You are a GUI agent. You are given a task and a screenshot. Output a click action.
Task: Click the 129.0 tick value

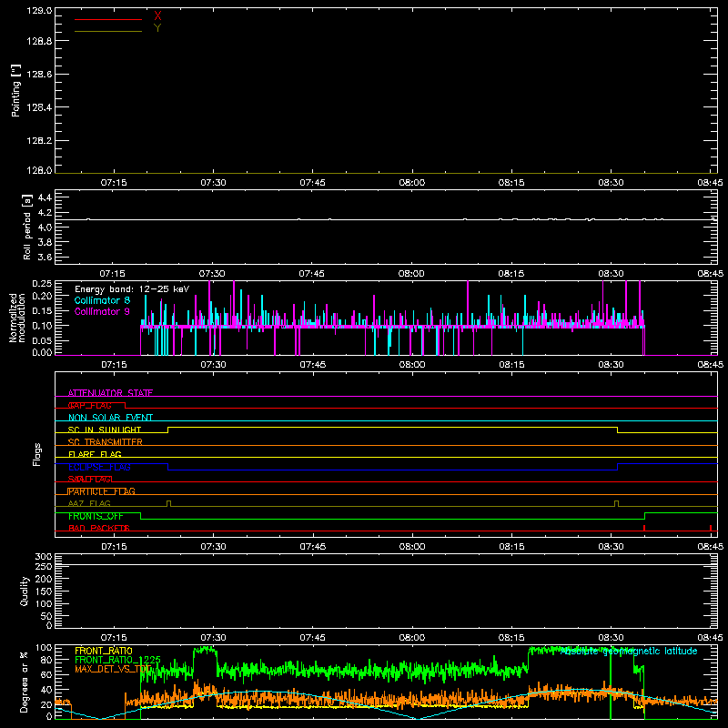tap(39, 10)
